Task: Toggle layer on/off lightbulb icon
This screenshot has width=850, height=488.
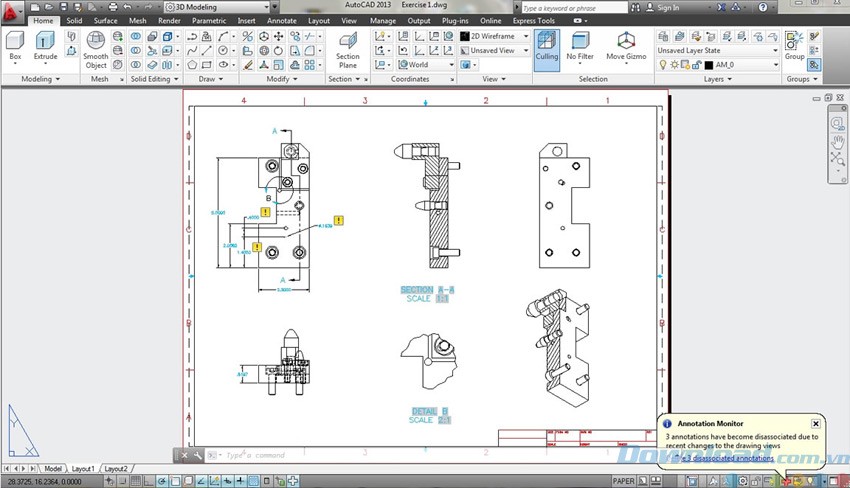Action: 662,65
